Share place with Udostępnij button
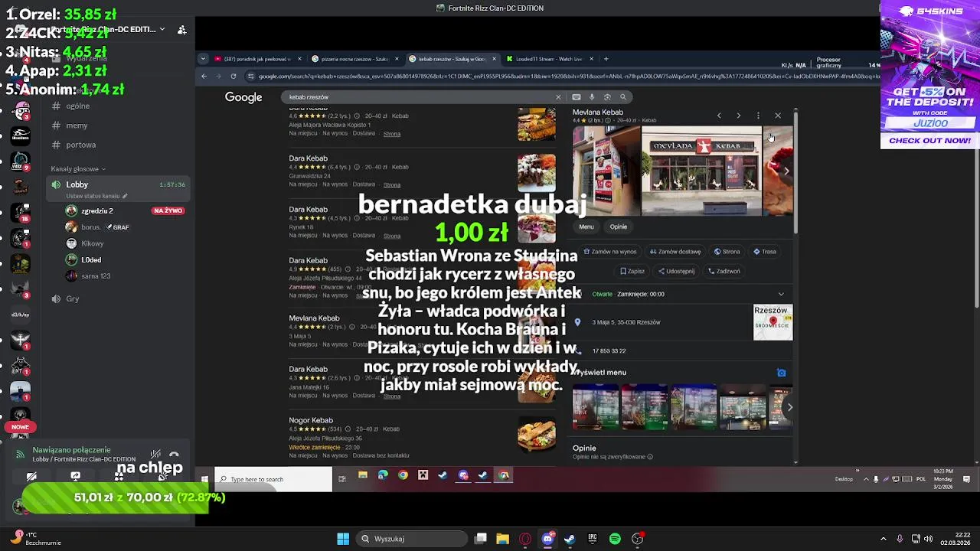The height and width of the screenshot is (551, 980). point(676,271)
